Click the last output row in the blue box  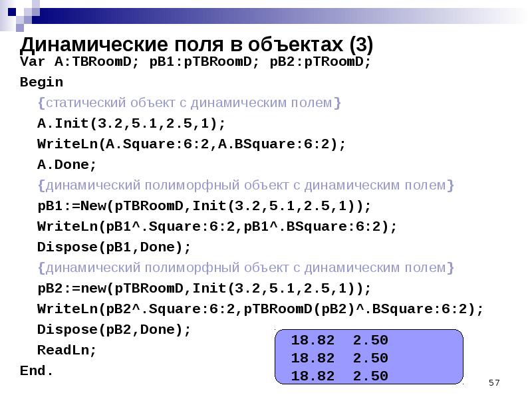tap(339, 376)
